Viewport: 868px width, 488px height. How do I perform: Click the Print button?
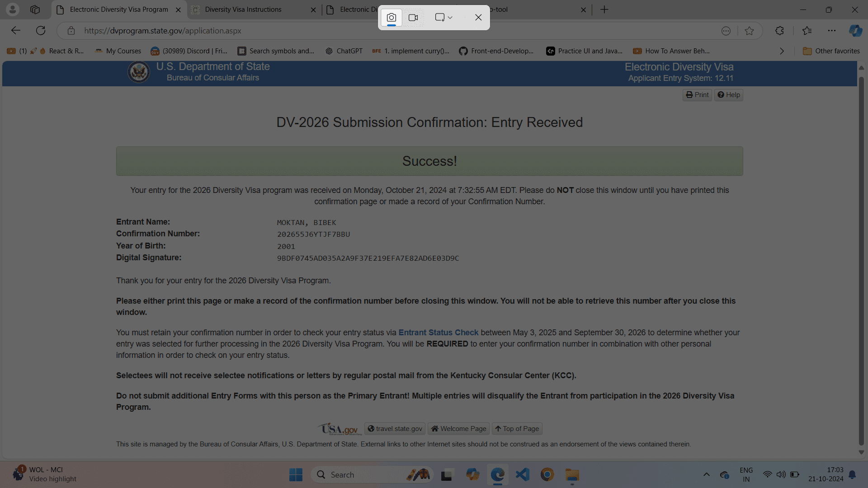[x=697, y=95]
